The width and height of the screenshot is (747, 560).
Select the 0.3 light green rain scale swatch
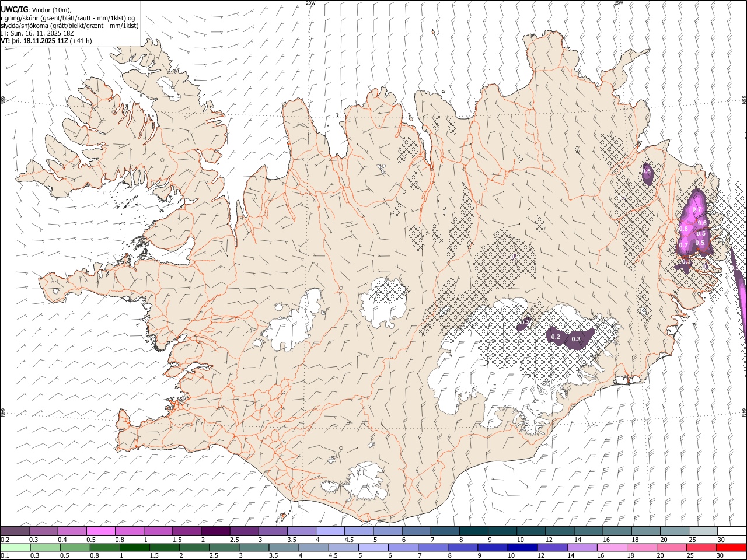point(45,548)
